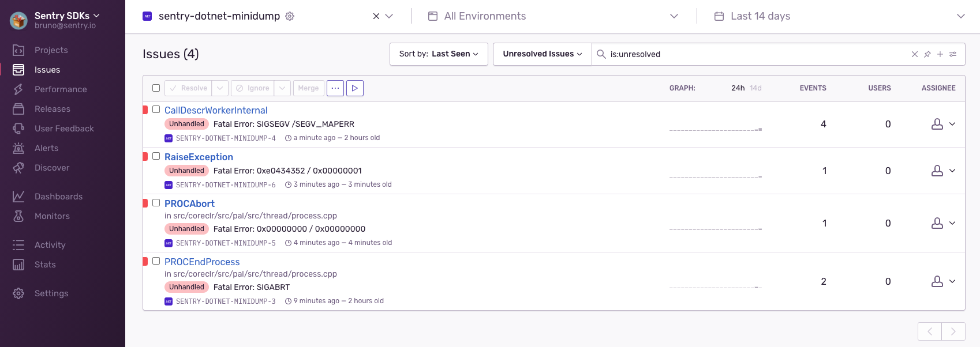Click SENTRY-DOTNET-MINIDUMP-5 short ID
This screenshot has height=347, width=980.
226,243
